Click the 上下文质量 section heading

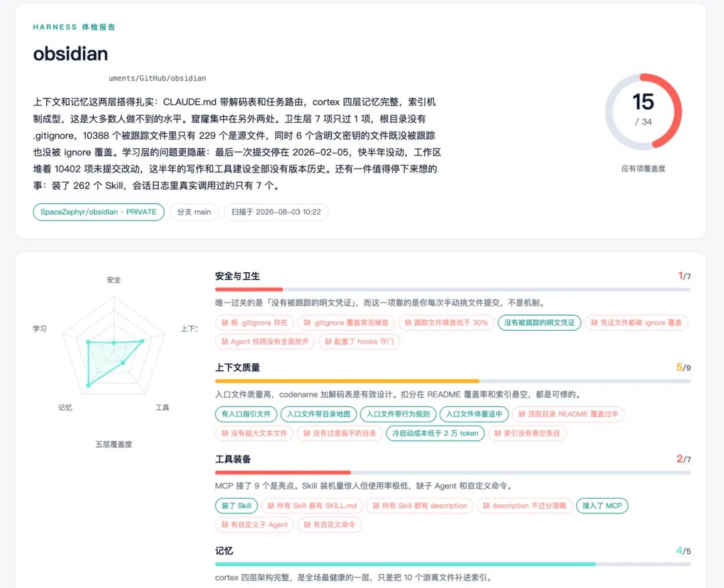pyautogui.click(x=237, y=367)
